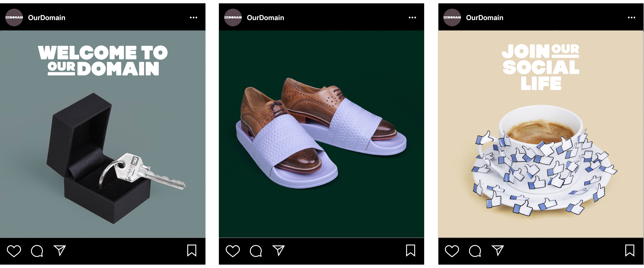Open OurDomain username on the shoes post
644x268 pixels.
click(265, 18)
